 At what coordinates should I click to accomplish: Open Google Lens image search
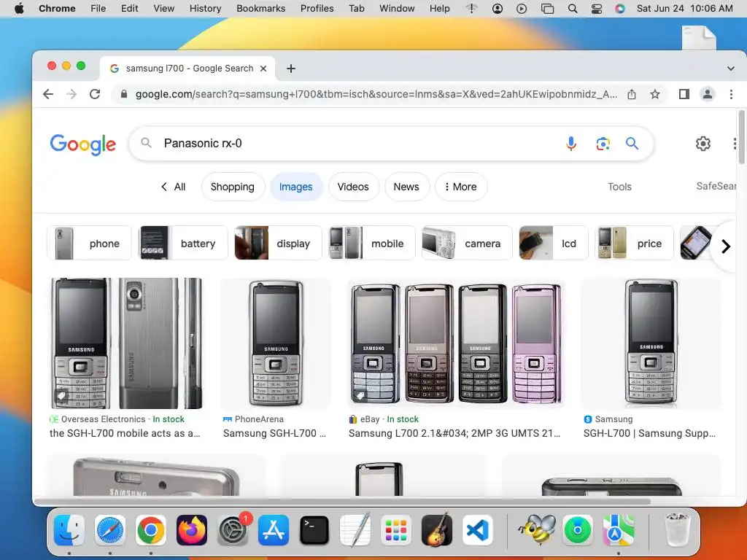tap(603, 144)
